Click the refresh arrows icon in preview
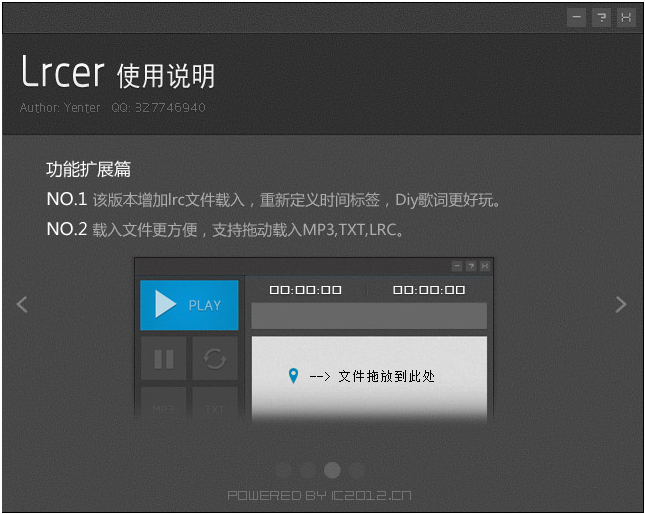645x514 pixels. [x=215, y=359]
